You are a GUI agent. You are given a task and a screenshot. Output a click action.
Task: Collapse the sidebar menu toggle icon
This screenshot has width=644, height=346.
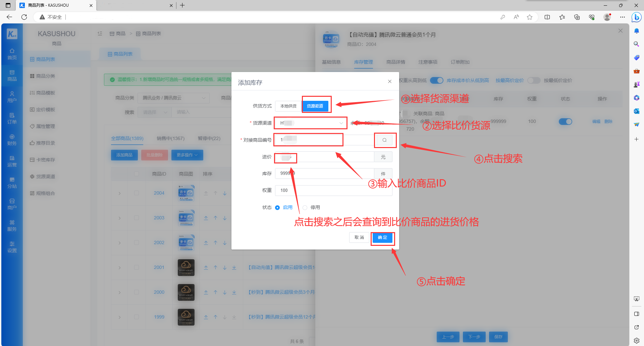[x=100, y=33]
